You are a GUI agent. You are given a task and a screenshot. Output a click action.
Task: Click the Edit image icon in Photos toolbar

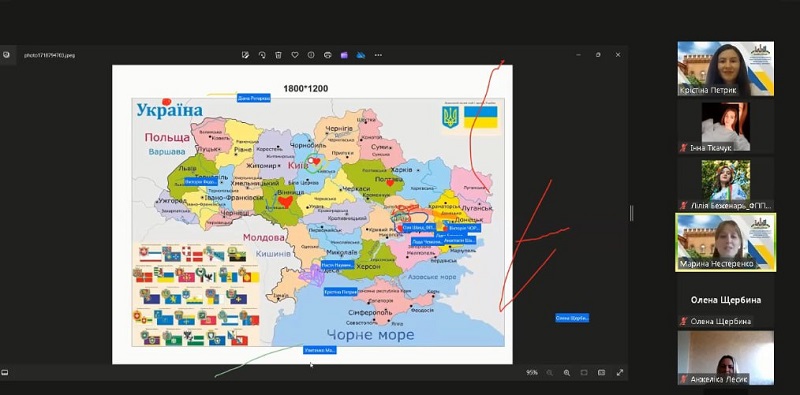[x=245, y=55]
